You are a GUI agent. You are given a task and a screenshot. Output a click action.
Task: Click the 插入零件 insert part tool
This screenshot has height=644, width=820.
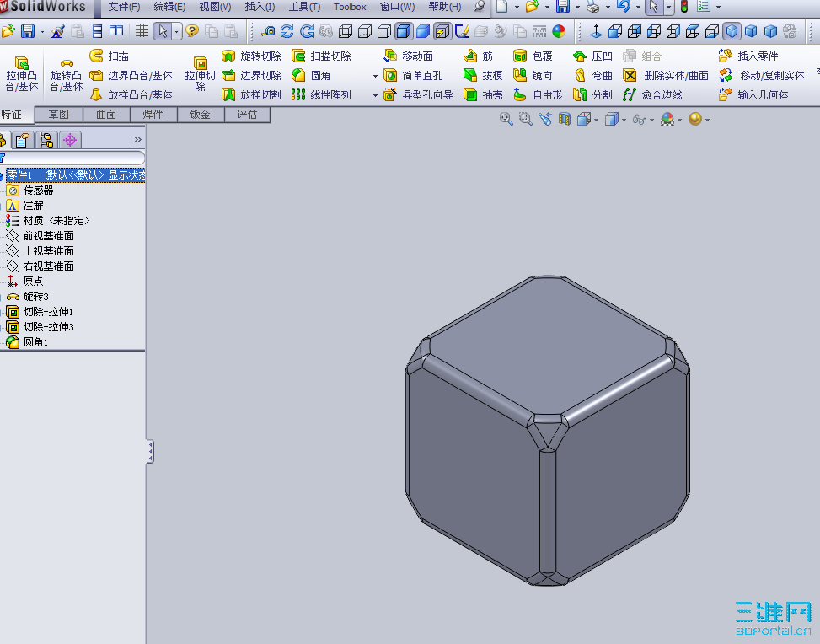click(748, 56)
